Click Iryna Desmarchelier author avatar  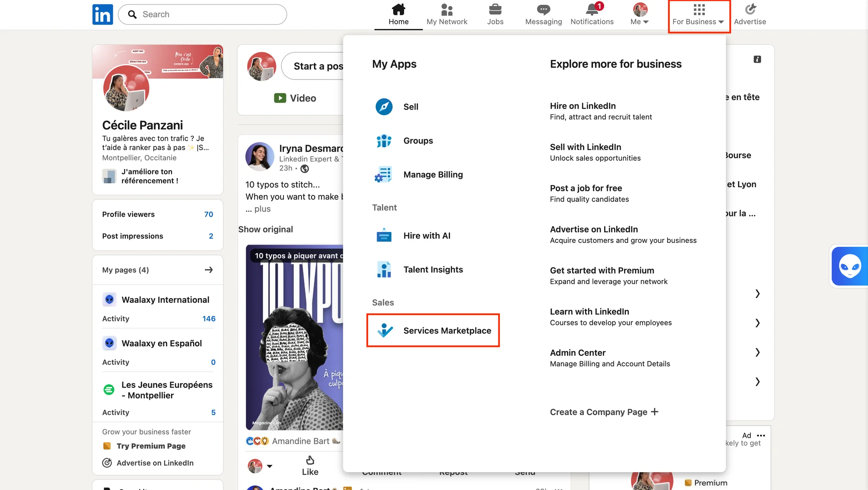point(260,156)
